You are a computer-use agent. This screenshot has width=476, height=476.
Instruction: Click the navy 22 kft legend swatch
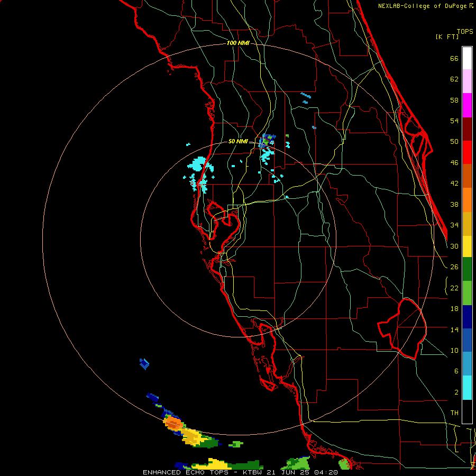[x=467, y=317]
